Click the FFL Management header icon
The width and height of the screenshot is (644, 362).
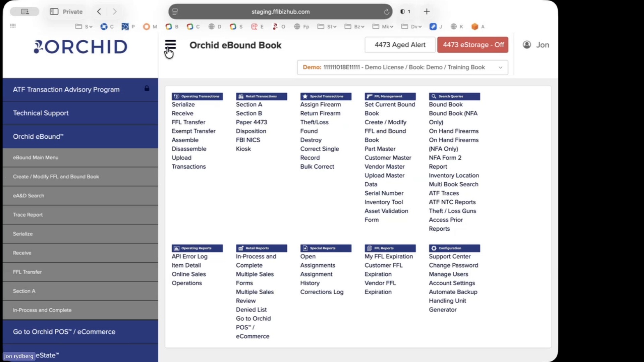tap(369, 96)
